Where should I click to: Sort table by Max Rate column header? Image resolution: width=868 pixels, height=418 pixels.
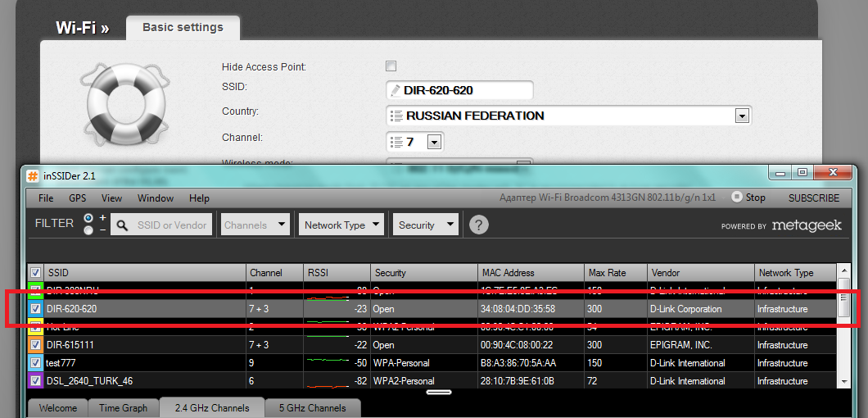pyautogui.click(x=616, y=273)
